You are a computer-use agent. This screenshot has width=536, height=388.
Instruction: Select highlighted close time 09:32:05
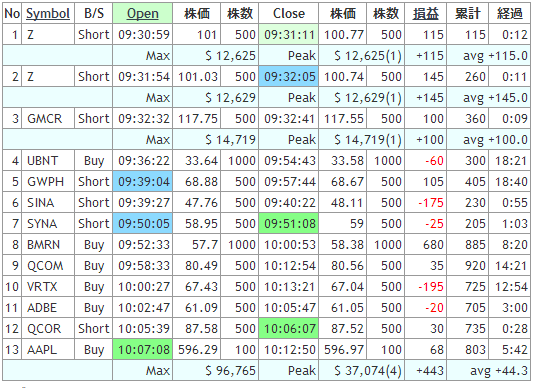(289, 77)
